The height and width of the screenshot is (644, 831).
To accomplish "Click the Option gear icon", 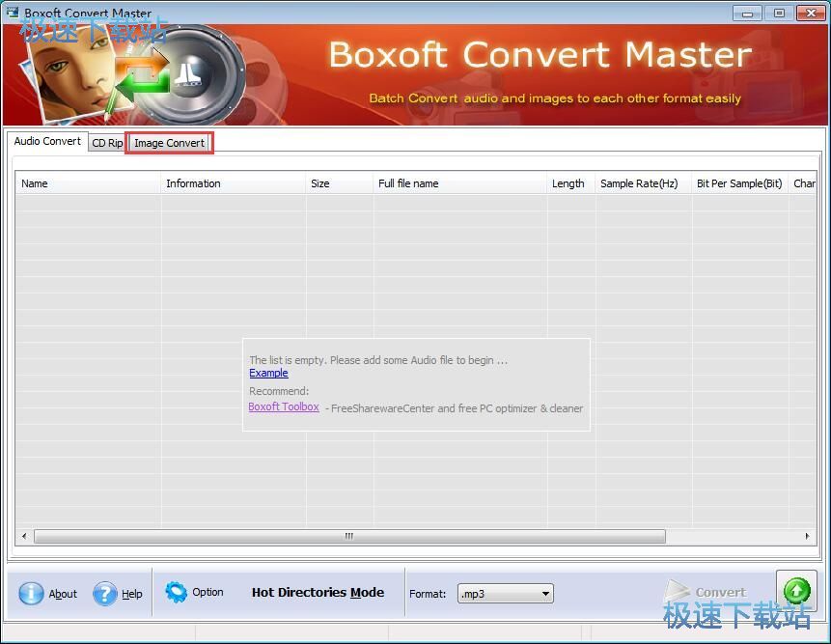I will point(176,592).
